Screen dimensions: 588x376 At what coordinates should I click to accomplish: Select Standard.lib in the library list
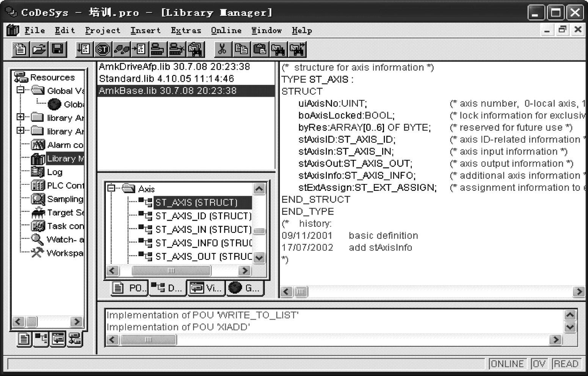pos(186,79)
